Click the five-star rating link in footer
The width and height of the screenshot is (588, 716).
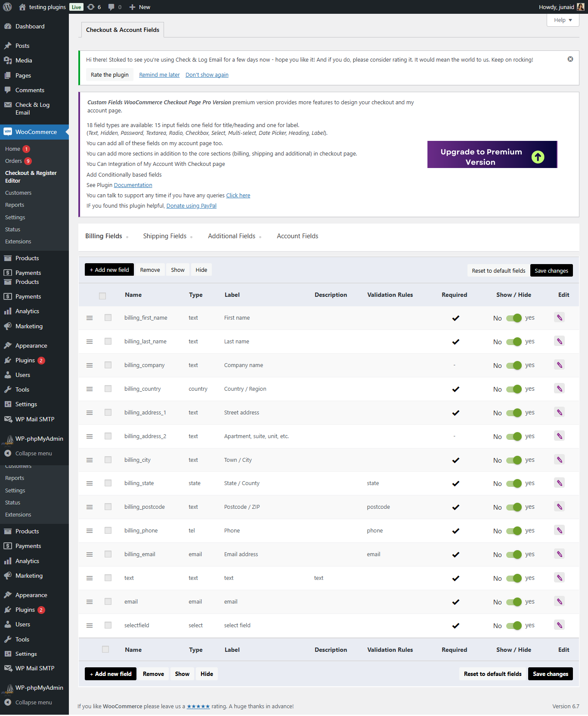coord(198,706)
